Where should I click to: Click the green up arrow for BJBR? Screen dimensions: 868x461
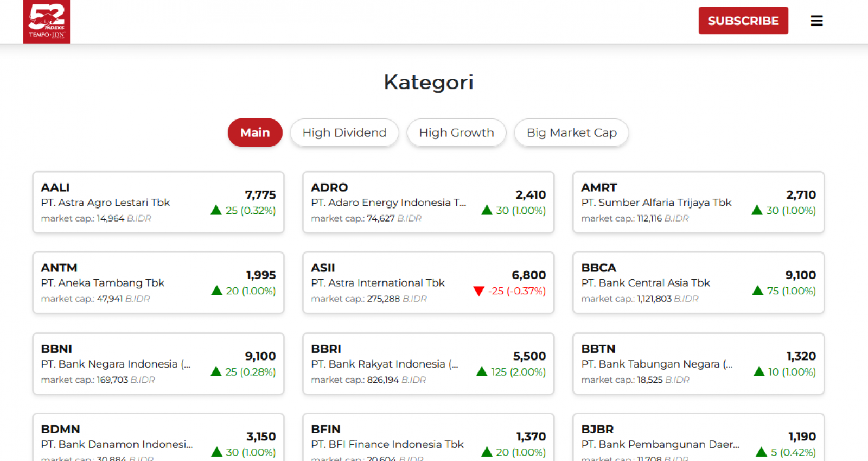click(761, 452)
